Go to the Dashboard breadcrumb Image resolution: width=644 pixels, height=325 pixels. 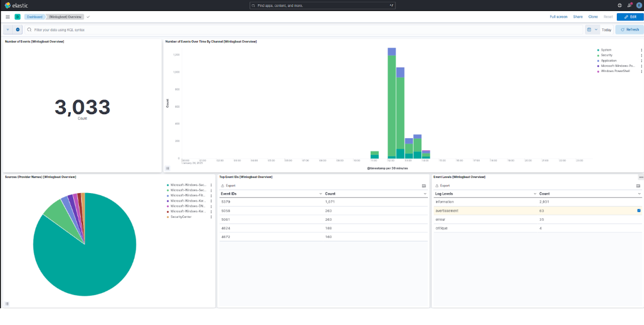pyautogui.click(x=34, y=17)
